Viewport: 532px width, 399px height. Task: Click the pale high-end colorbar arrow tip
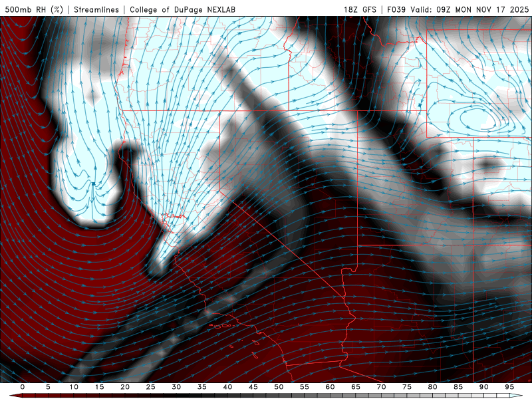pos(517,396)
